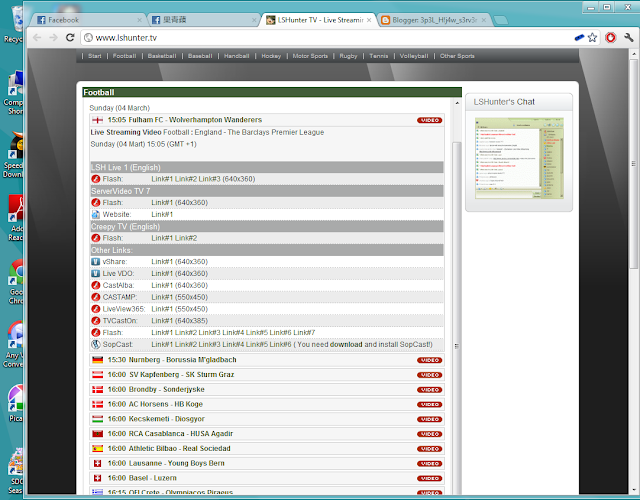The height and width of the screenshot is (500, 640).
Task: Close the first Facebook tab
Action: (139, 20)
